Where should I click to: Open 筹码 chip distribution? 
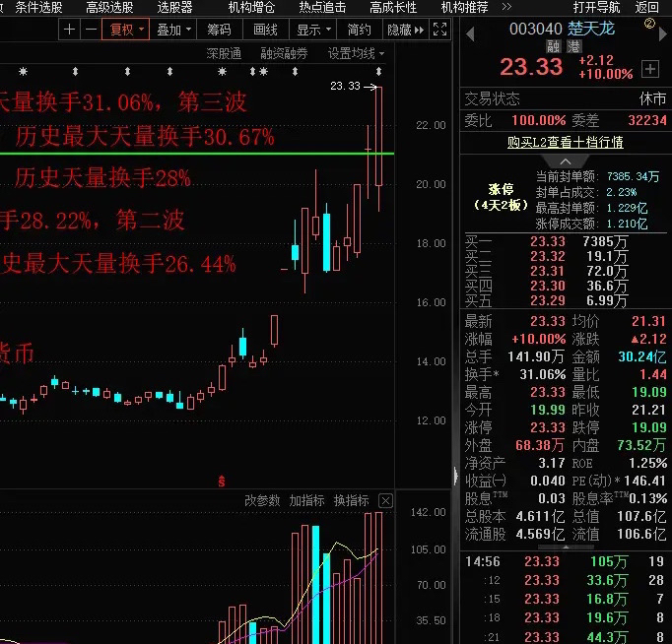[x=220, y=30]
